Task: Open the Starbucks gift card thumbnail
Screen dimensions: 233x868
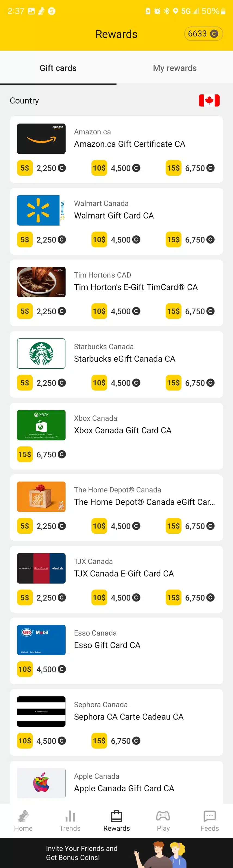Action: point(41,353)
